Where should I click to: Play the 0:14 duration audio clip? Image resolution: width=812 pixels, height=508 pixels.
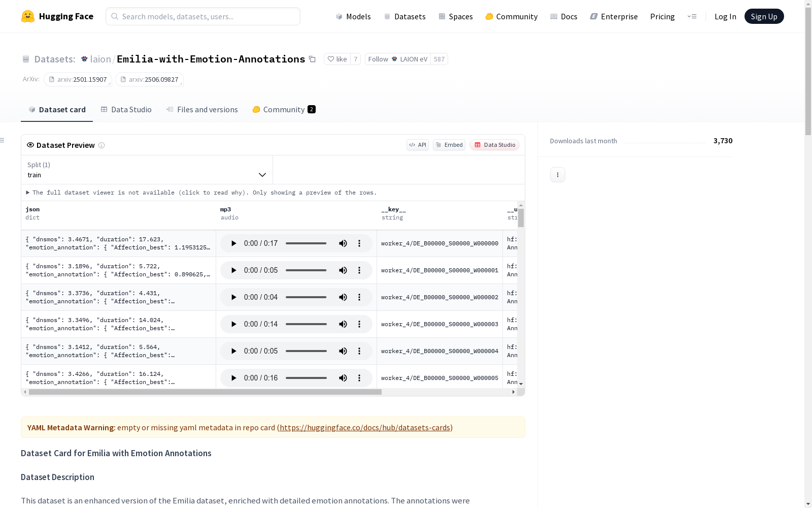pyautogui.click(x=233, y=324)
